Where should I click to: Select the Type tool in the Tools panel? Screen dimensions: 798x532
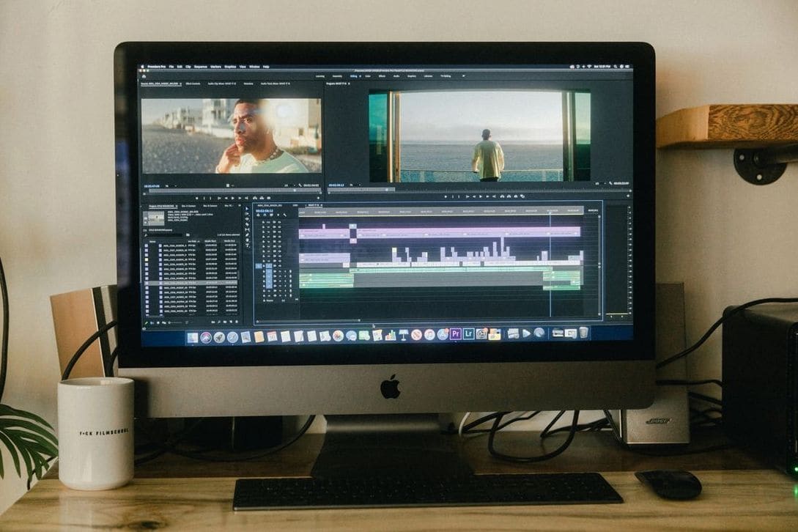(248, 246)
